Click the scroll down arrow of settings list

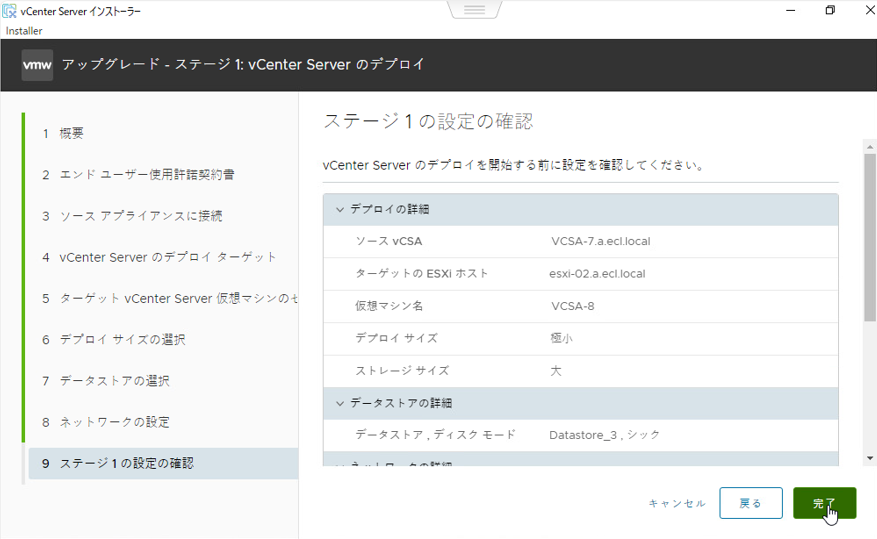[870, 458]
